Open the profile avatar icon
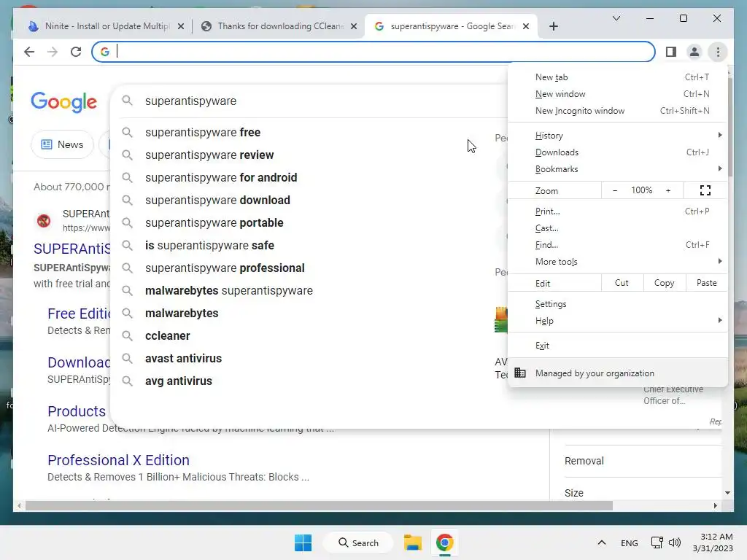Screen dimensions: 747x560 (x=694, y=52)
